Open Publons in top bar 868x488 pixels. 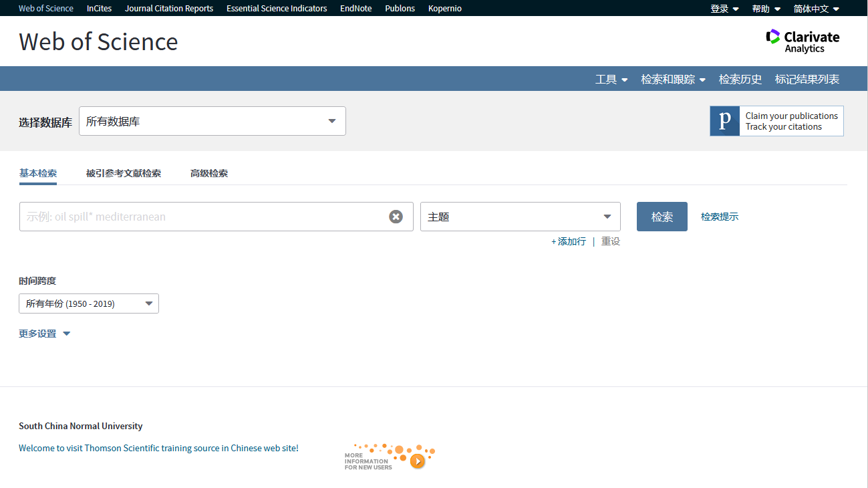pyautogui.click(x=400, y=9)
